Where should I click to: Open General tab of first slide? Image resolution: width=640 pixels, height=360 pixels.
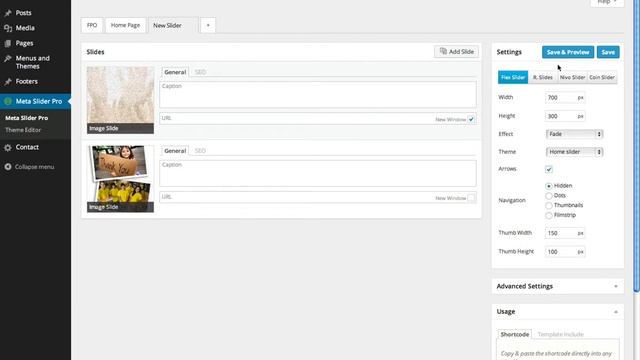tap(175, 72)
